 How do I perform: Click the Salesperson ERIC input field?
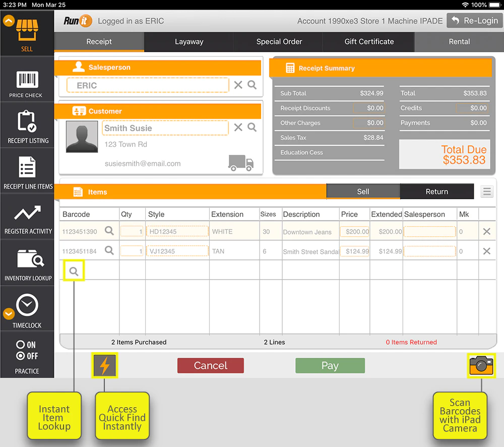pyautogui.click(x=146, y=85)
